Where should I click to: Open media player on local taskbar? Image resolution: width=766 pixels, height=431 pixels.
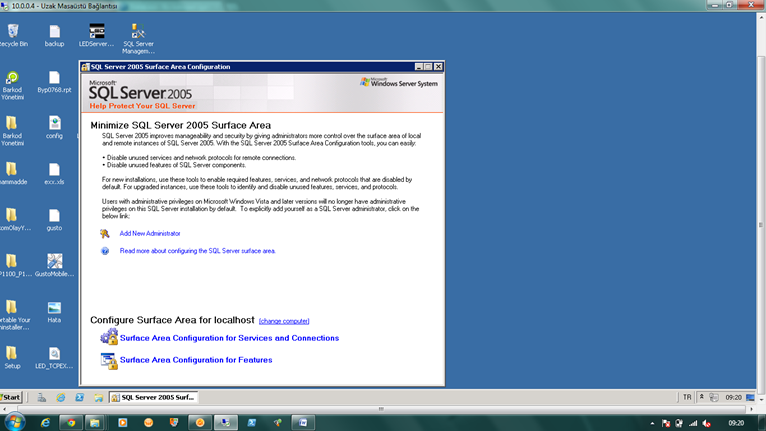pyautogui.click(x=123, y=423)
